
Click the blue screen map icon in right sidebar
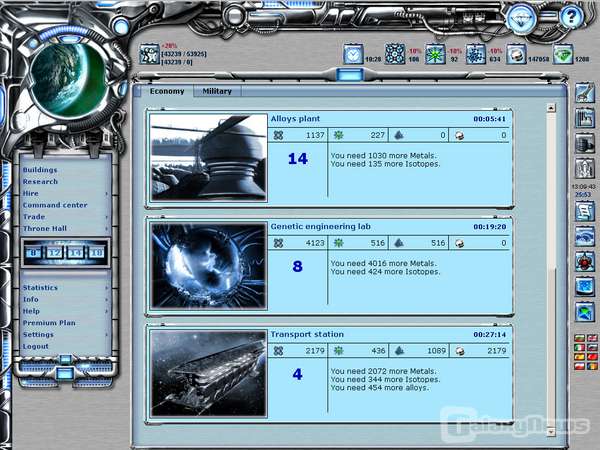point(585,287)
